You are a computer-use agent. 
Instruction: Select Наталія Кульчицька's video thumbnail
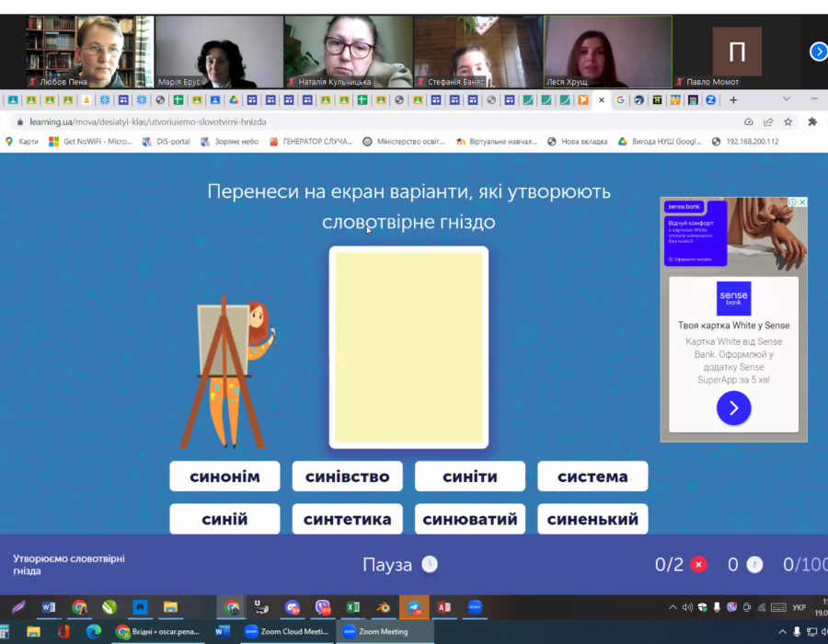tap(347, 52)
